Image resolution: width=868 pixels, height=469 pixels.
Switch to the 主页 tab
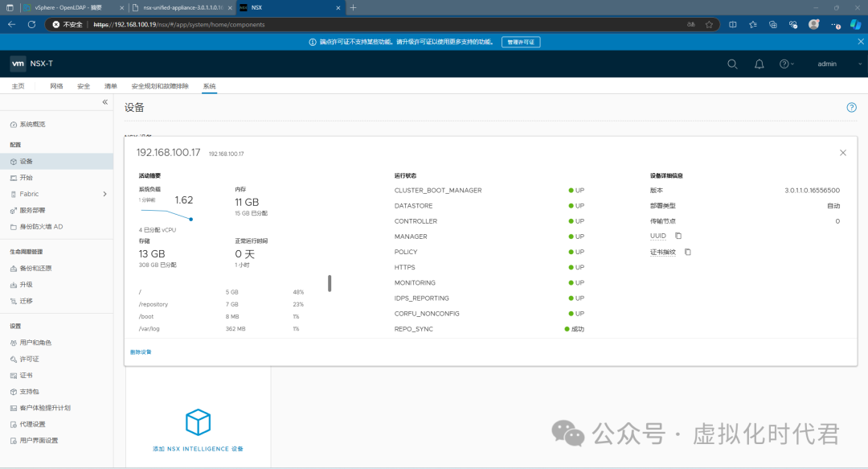pos(18,86)
